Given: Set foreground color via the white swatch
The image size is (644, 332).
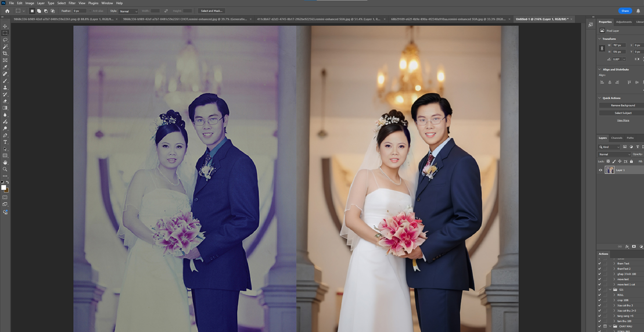Looking at the screenshot, I should [x=4, y=187].
